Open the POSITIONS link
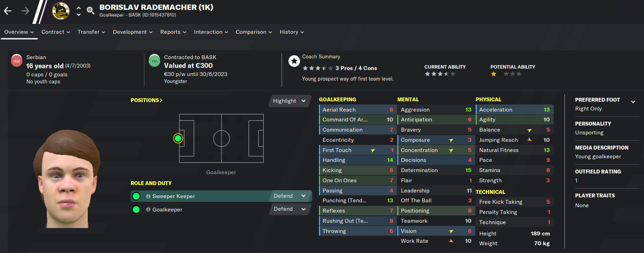The image size is (644, 253). 147,100
